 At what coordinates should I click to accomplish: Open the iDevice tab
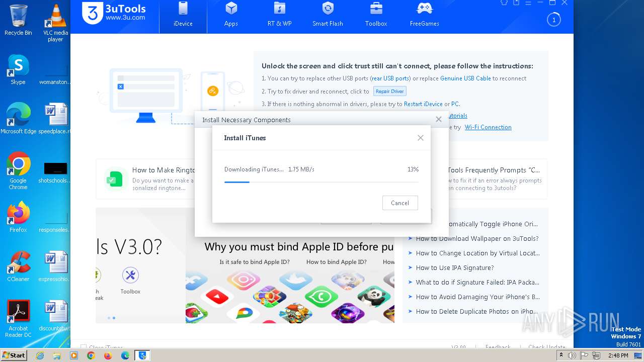point(183,16)
